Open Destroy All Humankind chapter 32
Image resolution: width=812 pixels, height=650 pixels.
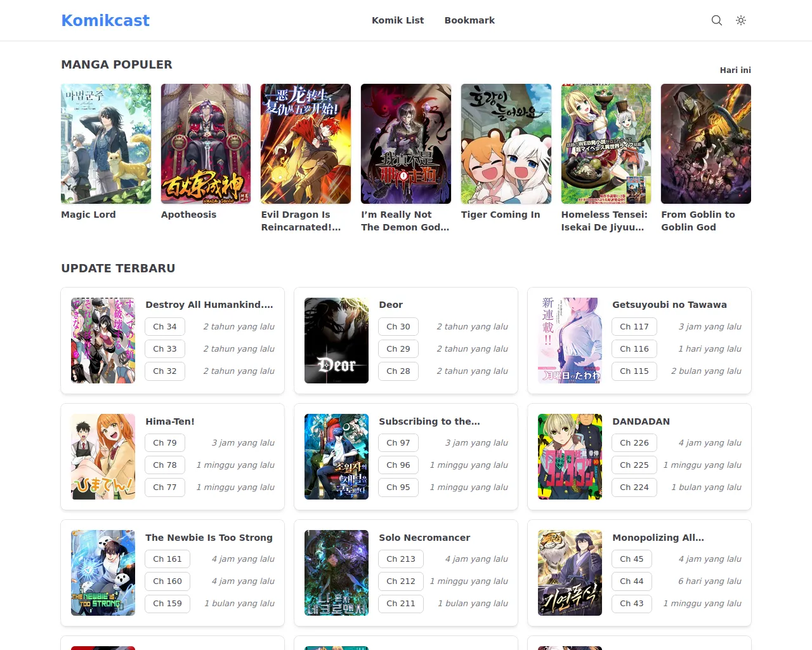point(165,371)
